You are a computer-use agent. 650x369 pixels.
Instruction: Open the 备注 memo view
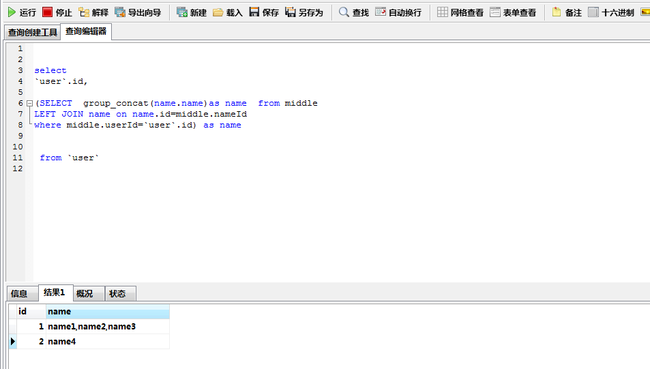pos(567,12)
